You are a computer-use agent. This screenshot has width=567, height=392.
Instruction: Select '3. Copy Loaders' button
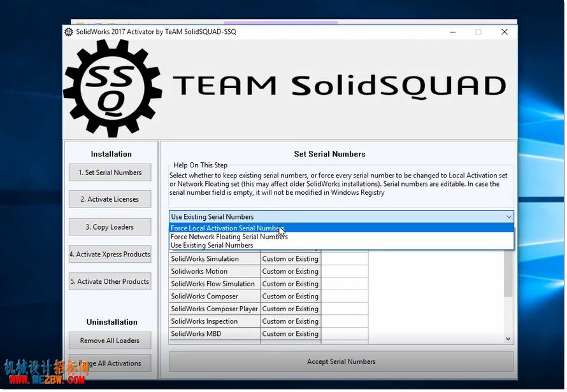click(110, 227)
